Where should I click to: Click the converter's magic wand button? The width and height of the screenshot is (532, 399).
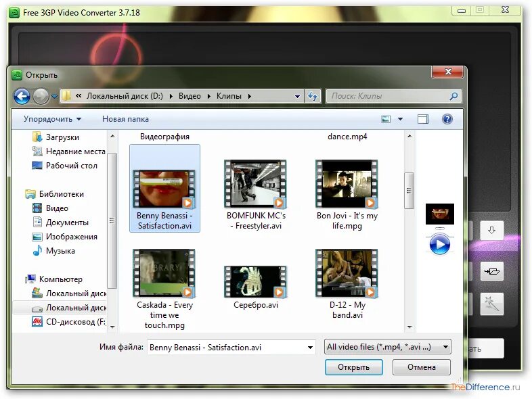point(491,304)
